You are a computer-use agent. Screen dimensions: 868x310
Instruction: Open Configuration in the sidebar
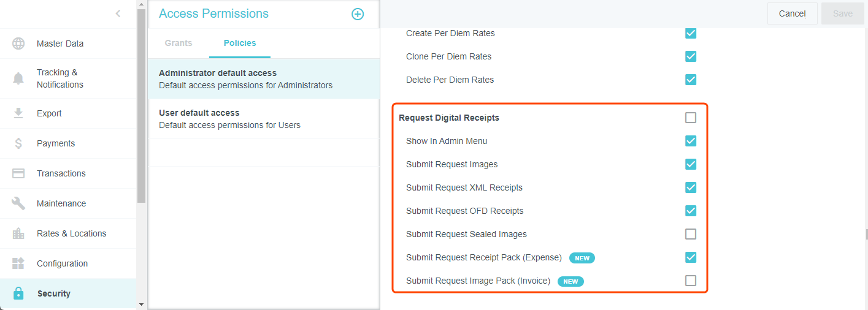[62, 263]
